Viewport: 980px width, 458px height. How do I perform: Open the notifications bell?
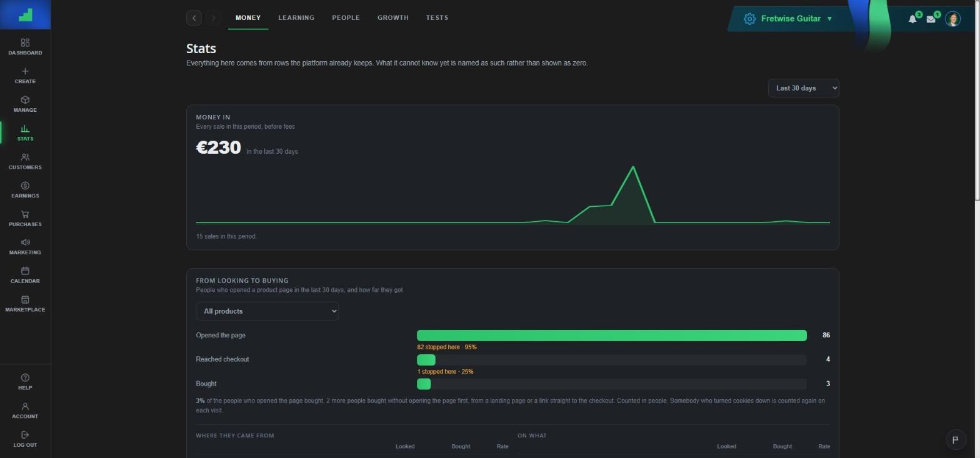[x=913, y=19]
